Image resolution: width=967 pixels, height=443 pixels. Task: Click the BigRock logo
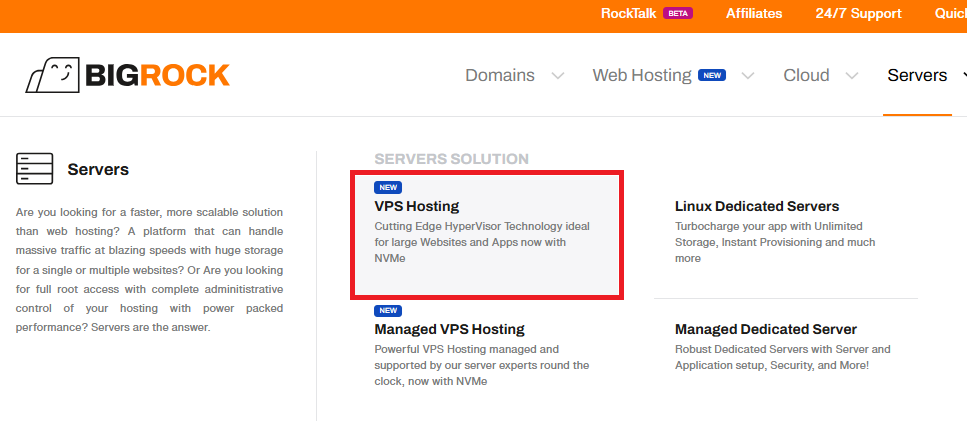[x=128, y=75]
